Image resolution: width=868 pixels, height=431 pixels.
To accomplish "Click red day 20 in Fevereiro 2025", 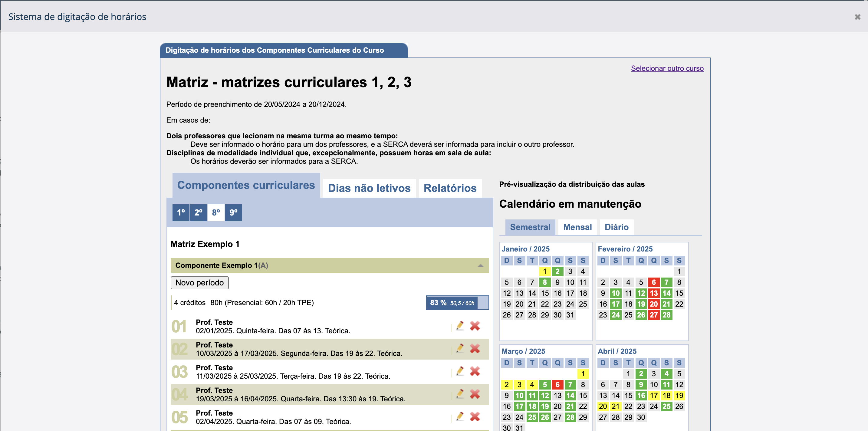I will [x=654, y=304].
